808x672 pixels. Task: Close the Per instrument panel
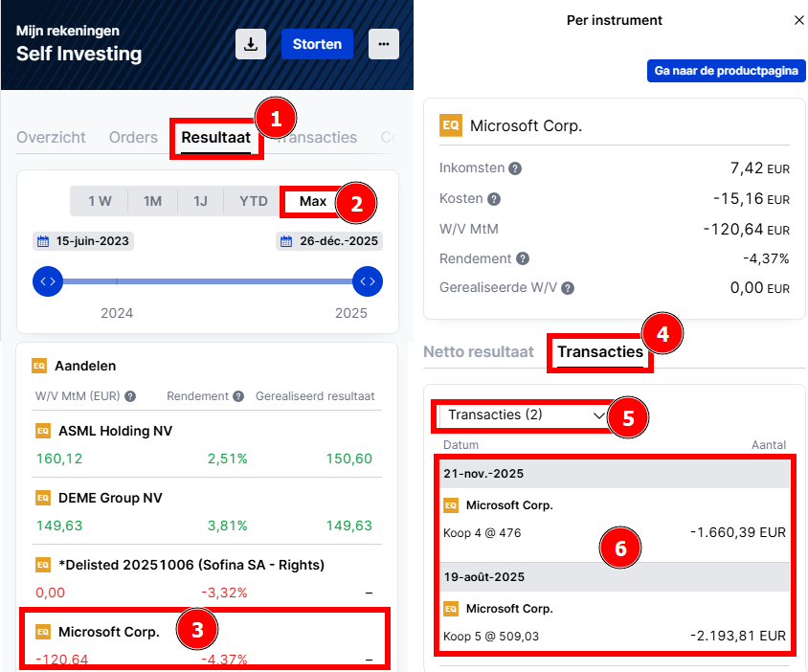pyautogui.click(x=799, y=20)
